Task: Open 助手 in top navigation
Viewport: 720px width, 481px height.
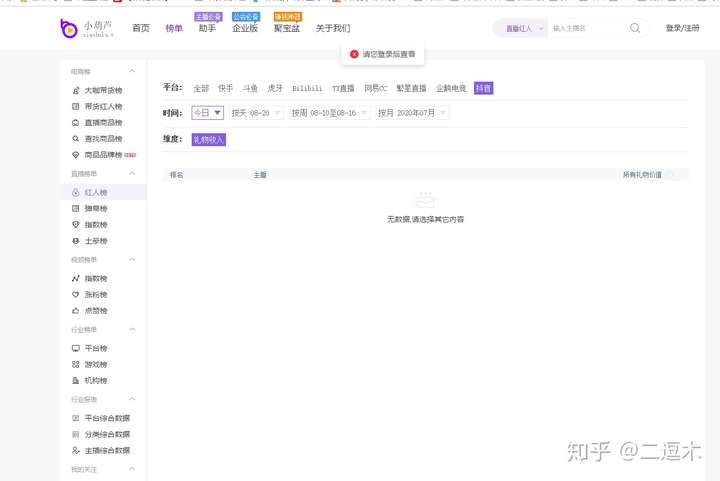Action: [x=208, y=28]
